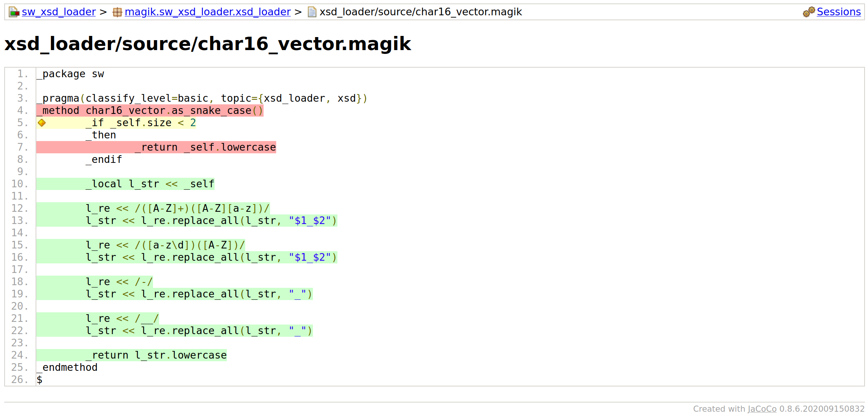Screen dimensions: 868x414
Task: Click line number 12 in the gutter
Action: click(20, 208)
